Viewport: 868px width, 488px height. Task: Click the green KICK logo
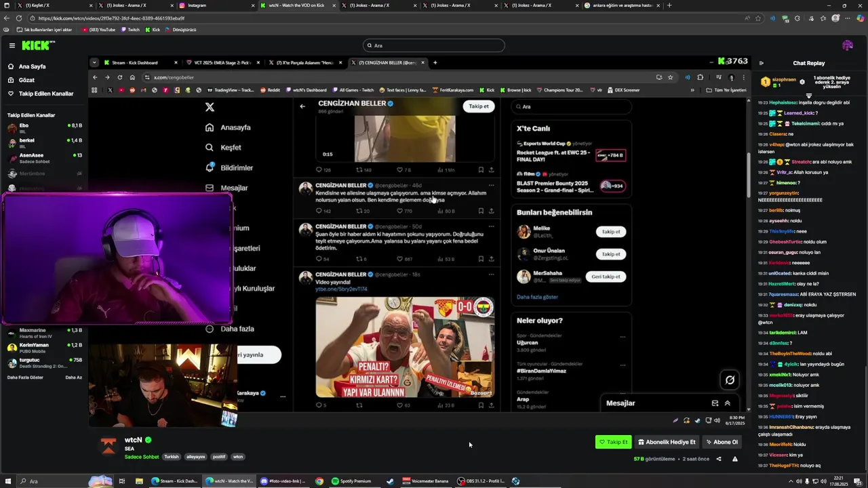[38, 45]
